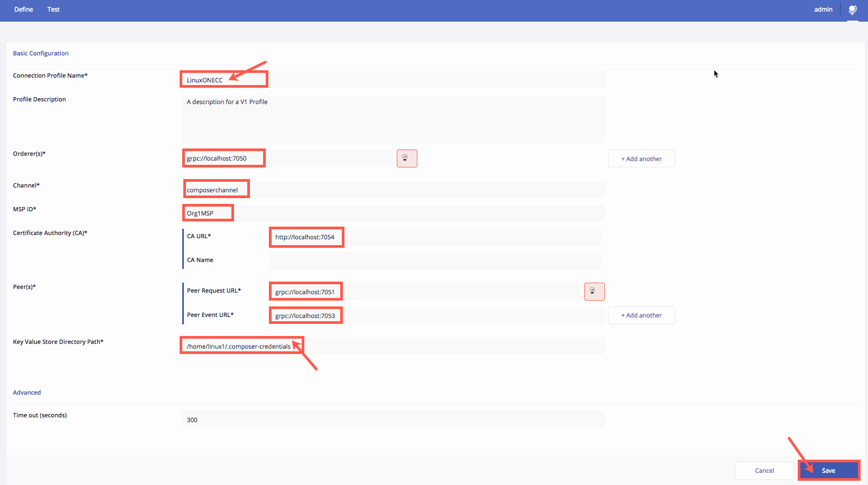This screenshot has height=485, width=868.
Task: Click the Profile Description text area
Action: [394, 119]
